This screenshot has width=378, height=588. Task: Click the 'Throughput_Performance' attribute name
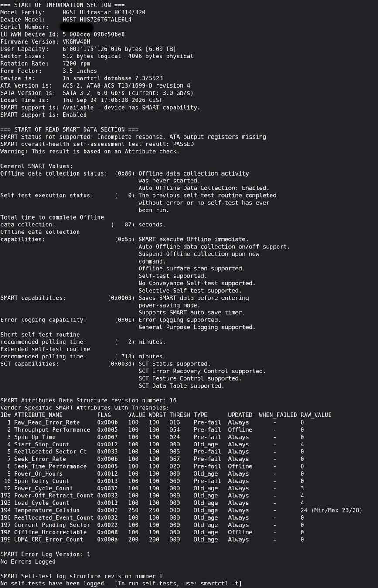click(52, 429)
